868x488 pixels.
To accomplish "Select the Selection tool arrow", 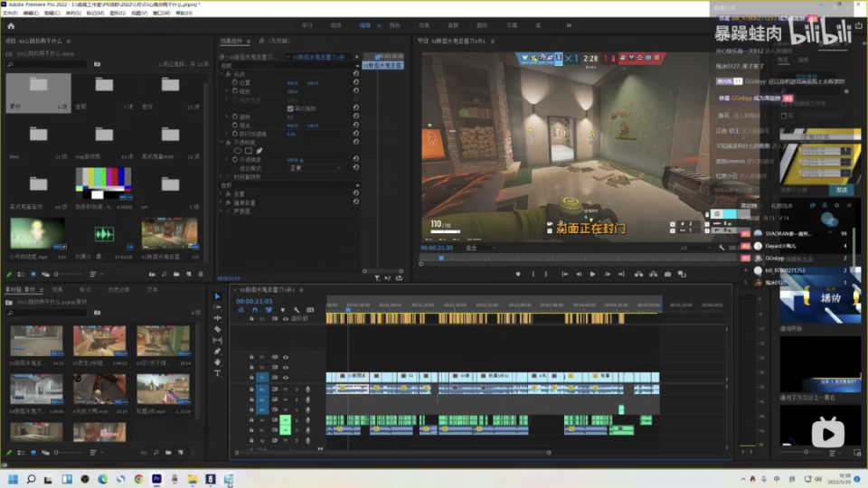I will pyautogui.click(x=218, y=296).
